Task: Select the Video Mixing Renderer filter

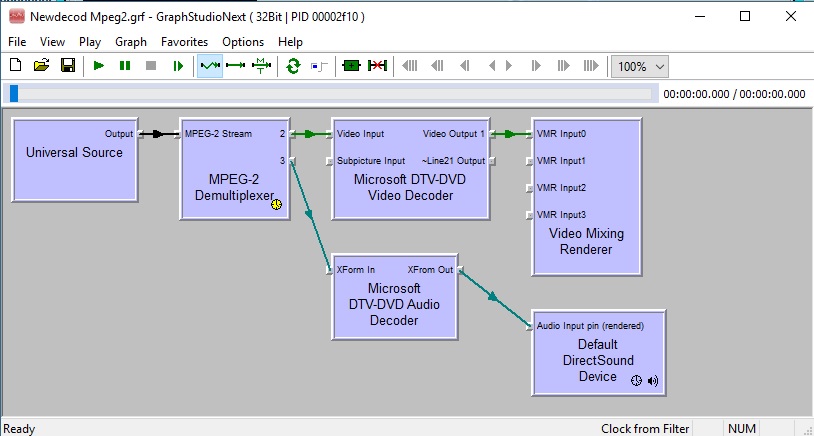Action: click(586, 241)
